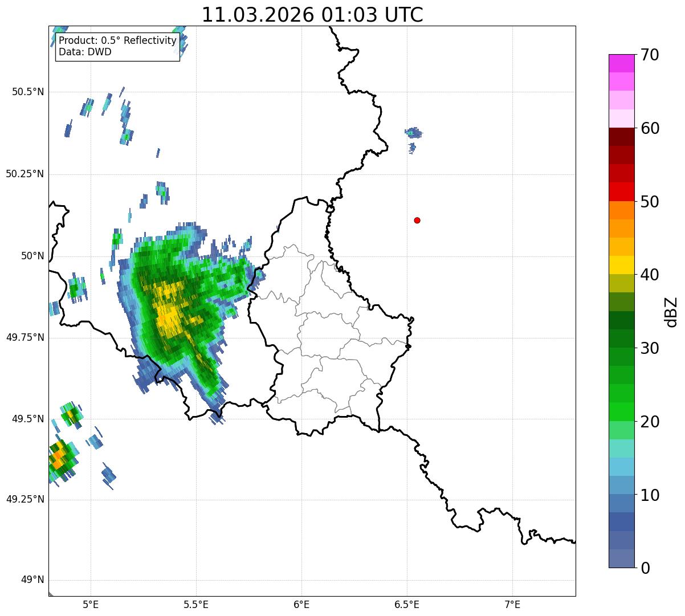Click the latitude label 49°N

pyautogui.click(x=32, y=580)
